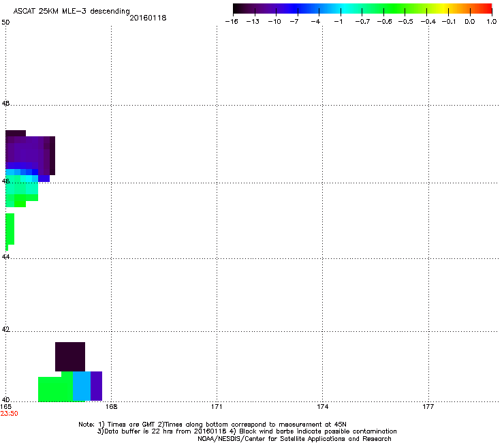Click the longitude label 171

point(217,407)
